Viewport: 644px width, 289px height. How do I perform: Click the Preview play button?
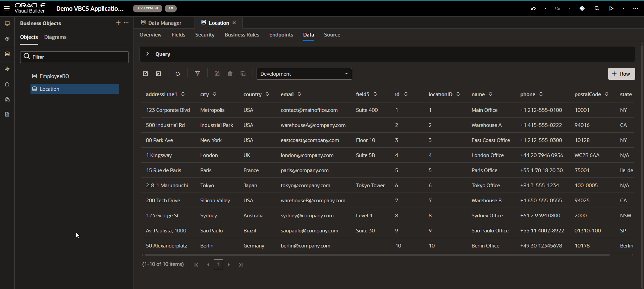(611, 8)
